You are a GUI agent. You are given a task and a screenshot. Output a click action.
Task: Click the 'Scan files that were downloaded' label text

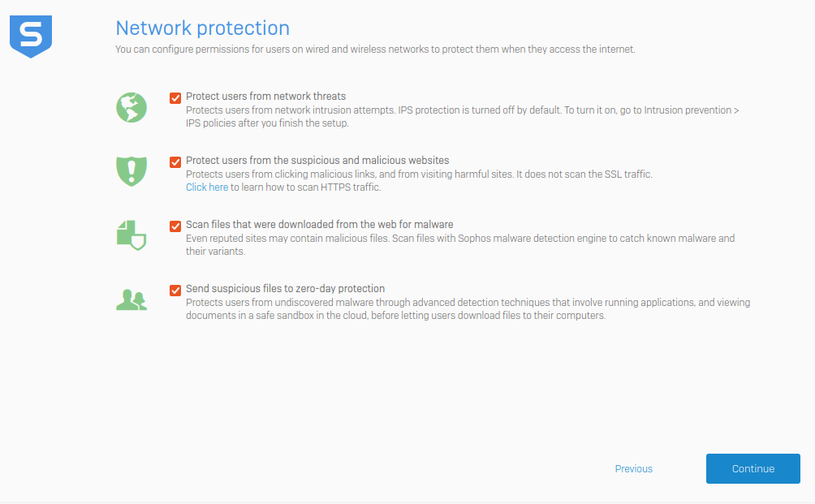(x=320, y=225)
